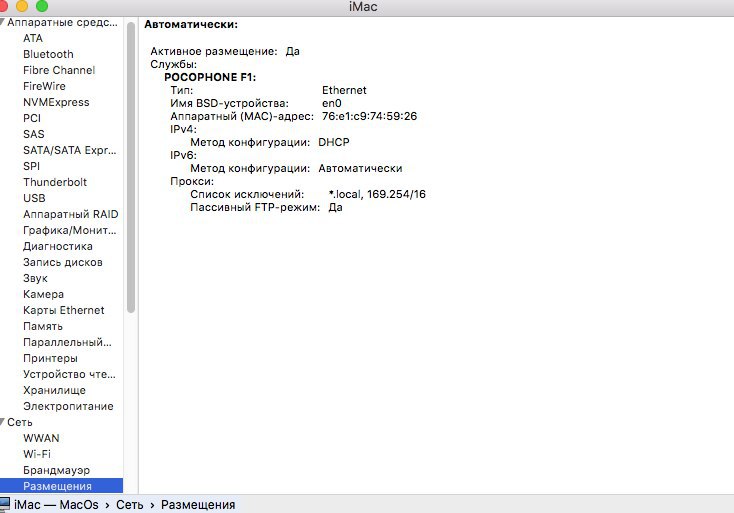The image size is (734, 513).
Task: Click the Службы: label
Action: pos(174,64)
